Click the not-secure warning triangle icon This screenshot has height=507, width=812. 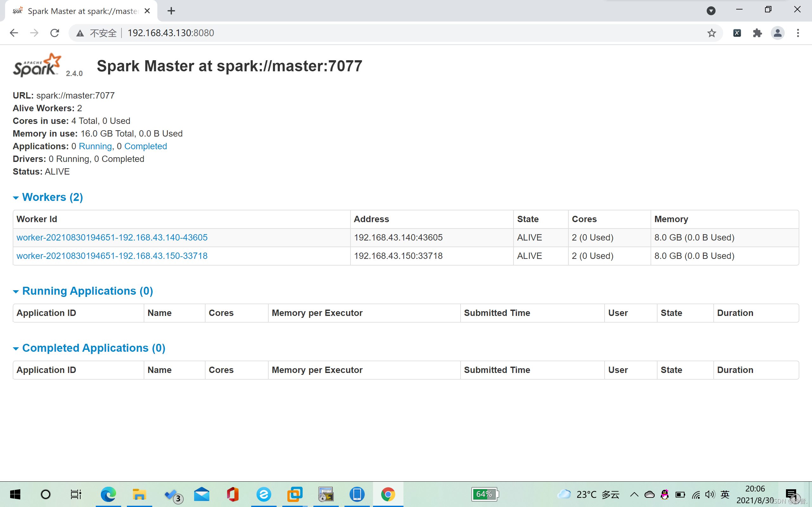[x=80, y=33]
